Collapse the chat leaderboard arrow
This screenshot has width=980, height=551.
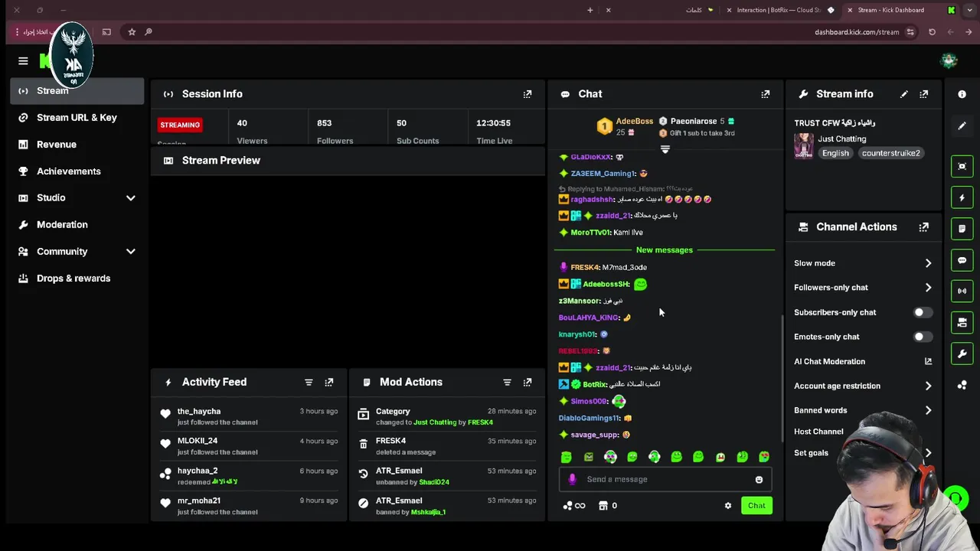[x=665, y=149]
